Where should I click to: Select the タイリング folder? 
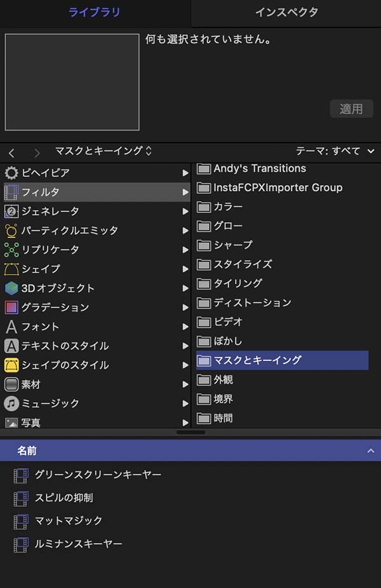click(282, 284)
